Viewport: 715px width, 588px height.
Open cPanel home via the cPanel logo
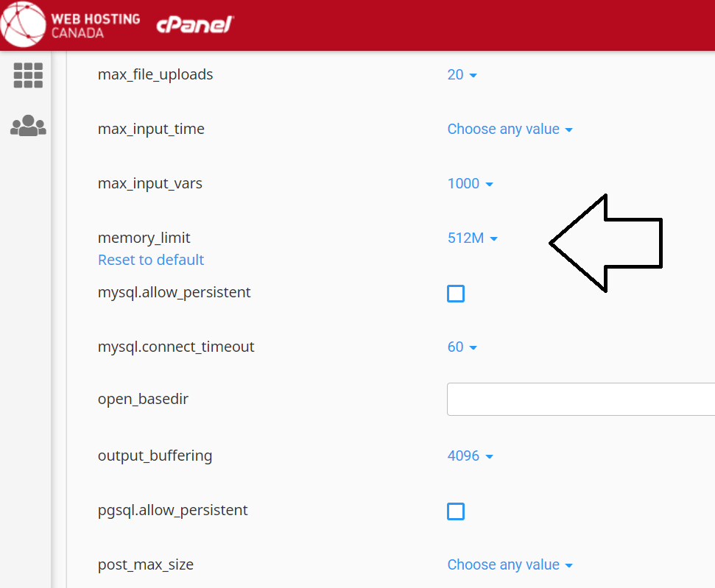[194, 24]
